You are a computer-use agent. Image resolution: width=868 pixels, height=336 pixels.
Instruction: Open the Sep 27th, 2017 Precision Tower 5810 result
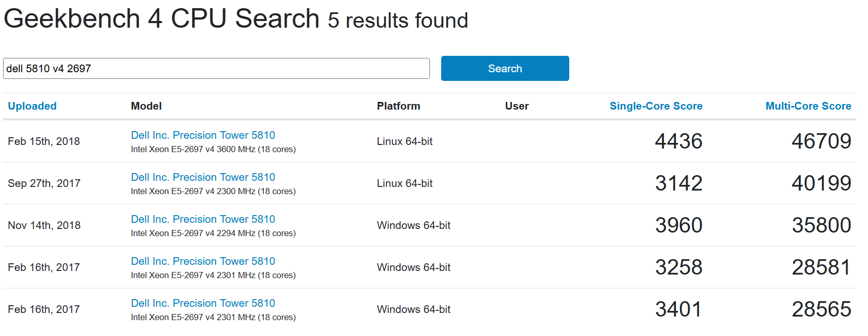pos(203,177)
